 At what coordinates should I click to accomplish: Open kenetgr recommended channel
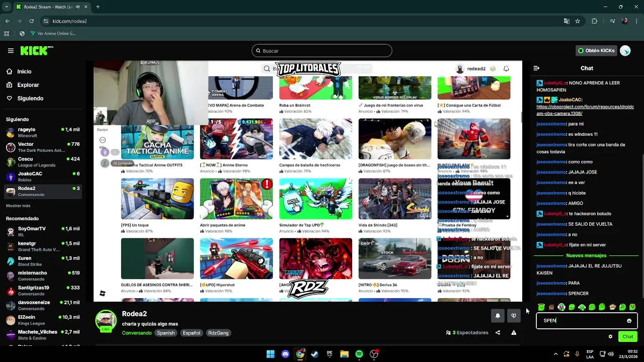[x=43, y=246]
